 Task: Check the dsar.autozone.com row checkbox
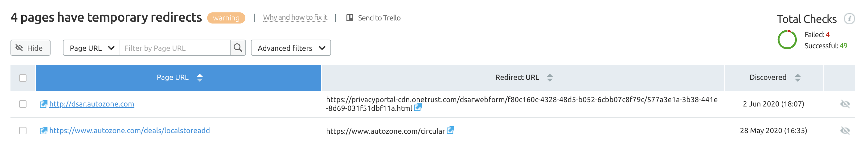point(23,104)
